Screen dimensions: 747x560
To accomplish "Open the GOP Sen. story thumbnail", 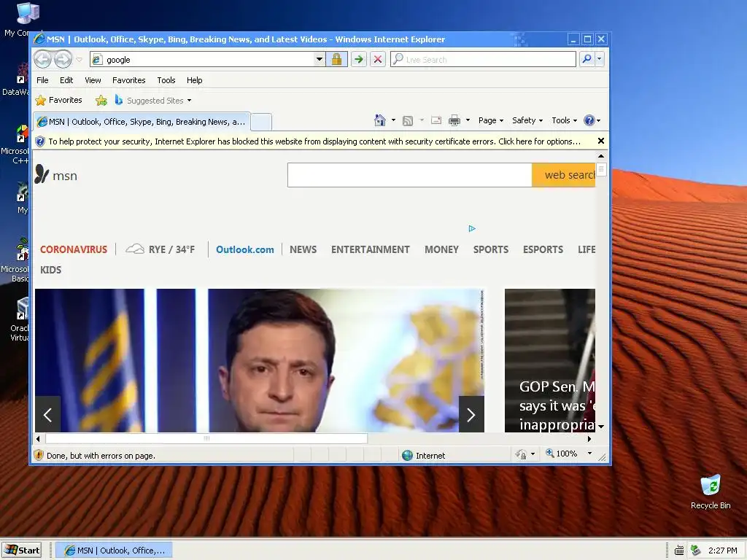I will (x=550, y=360).
